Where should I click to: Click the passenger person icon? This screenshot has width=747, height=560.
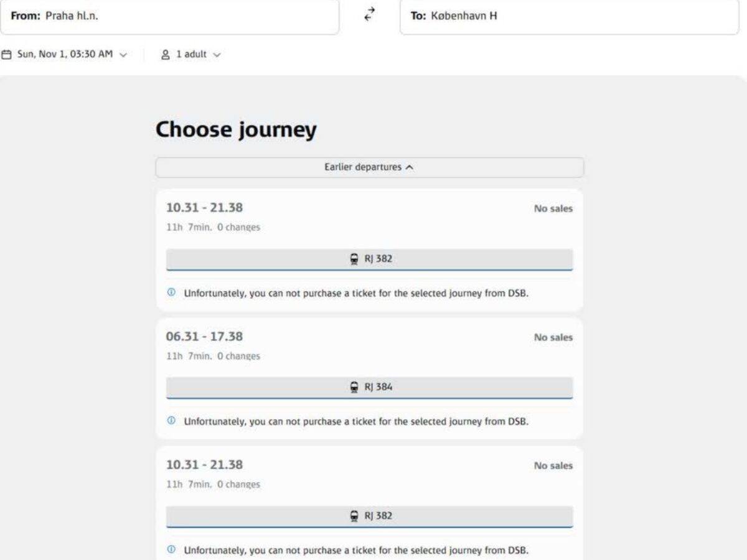[166, 55]
